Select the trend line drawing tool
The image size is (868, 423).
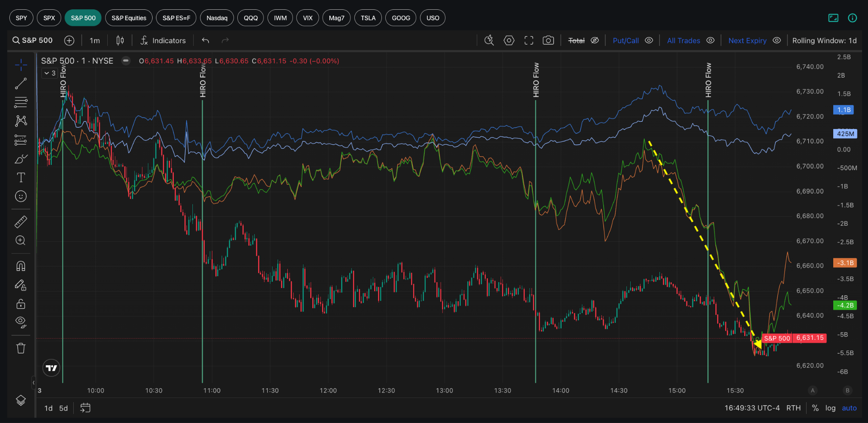pos(21,84)
